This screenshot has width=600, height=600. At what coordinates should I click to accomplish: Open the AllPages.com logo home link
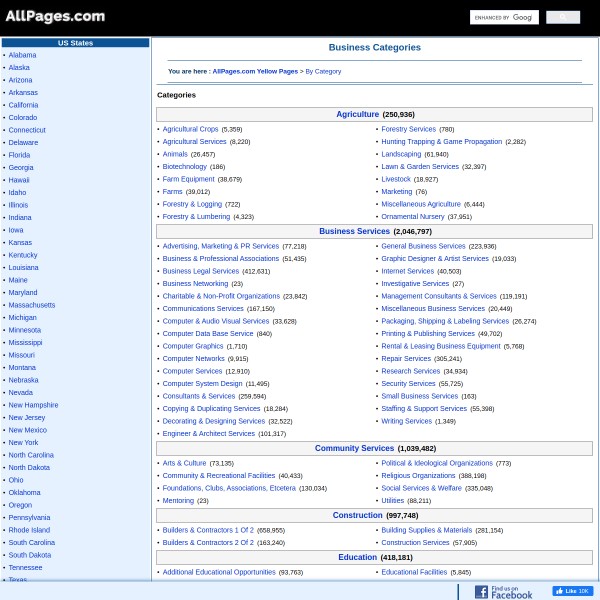coord(55,16)
